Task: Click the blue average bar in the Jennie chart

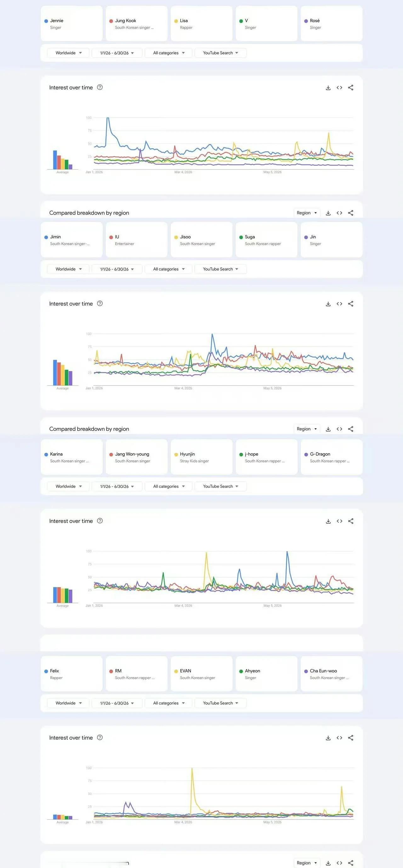Action: [55, 160]
